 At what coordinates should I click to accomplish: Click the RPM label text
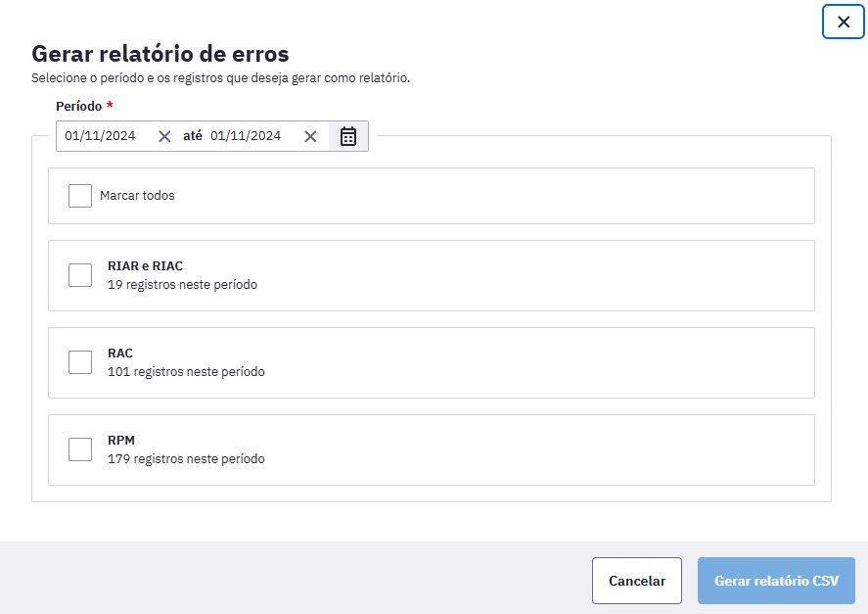click(121, 440)
